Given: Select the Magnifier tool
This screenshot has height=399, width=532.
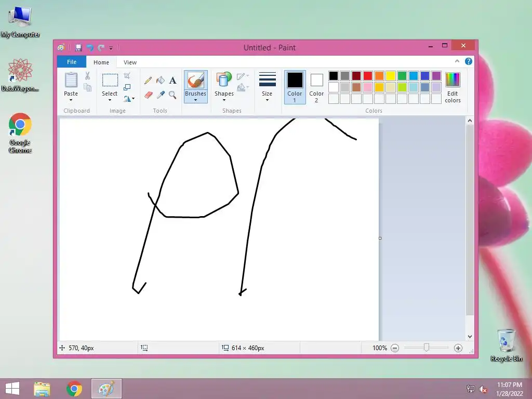Looking at the screenshot, I should [x=172, y=95].
